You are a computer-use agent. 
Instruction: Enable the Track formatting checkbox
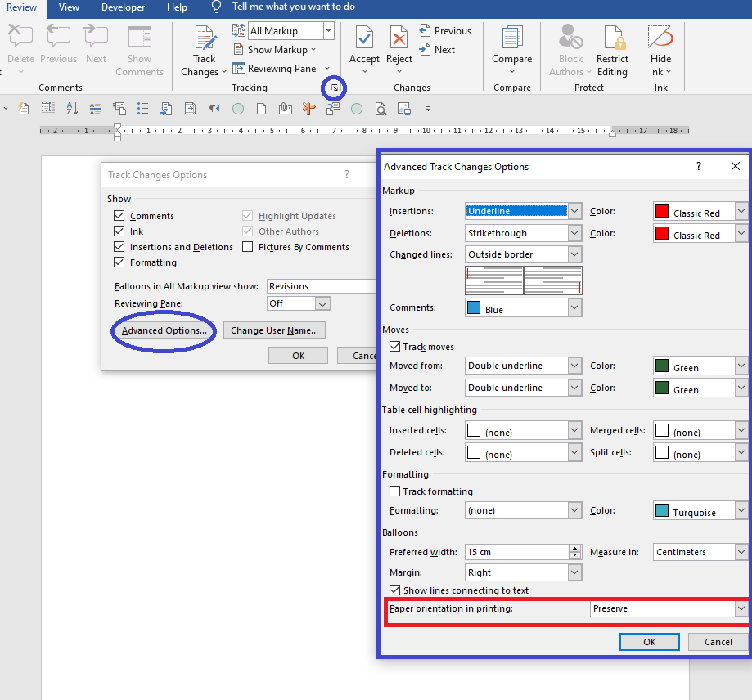tap(394, 491)
